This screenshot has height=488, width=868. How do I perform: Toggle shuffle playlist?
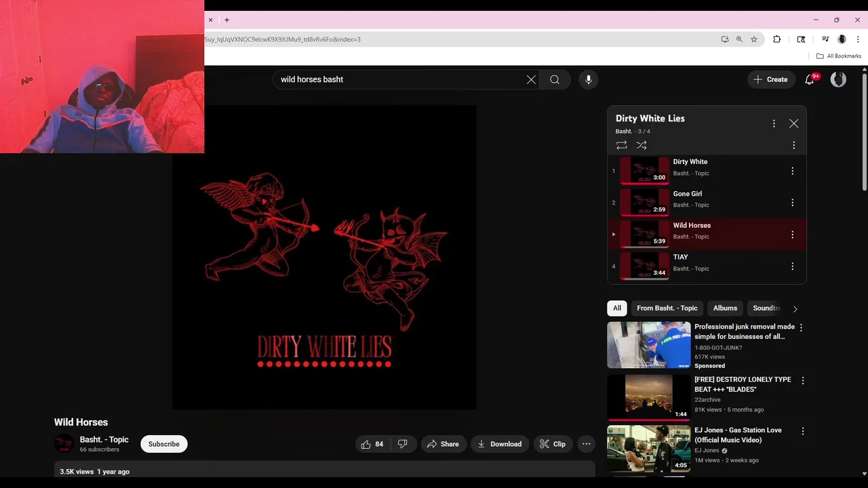click(x=642, y=145)
